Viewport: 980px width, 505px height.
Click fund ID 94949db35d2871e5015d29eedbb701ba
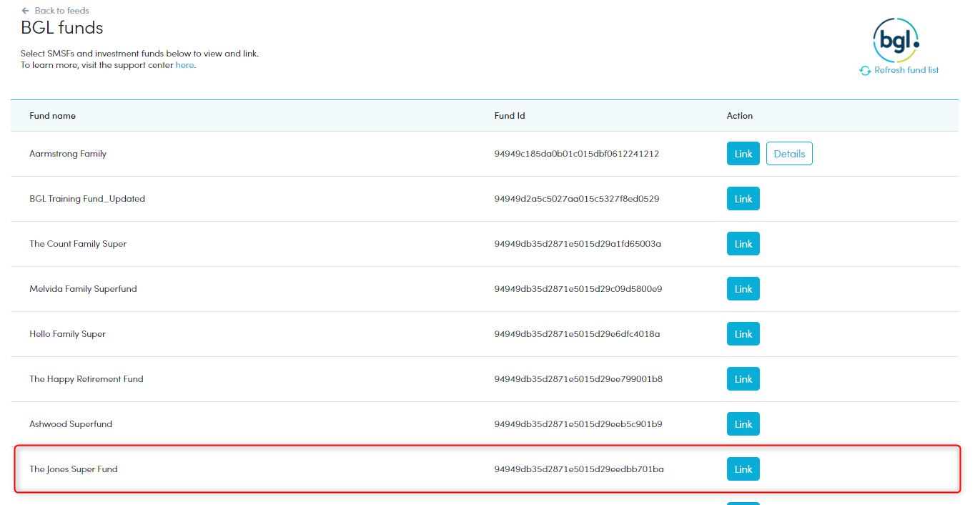(x=579, y=469)
